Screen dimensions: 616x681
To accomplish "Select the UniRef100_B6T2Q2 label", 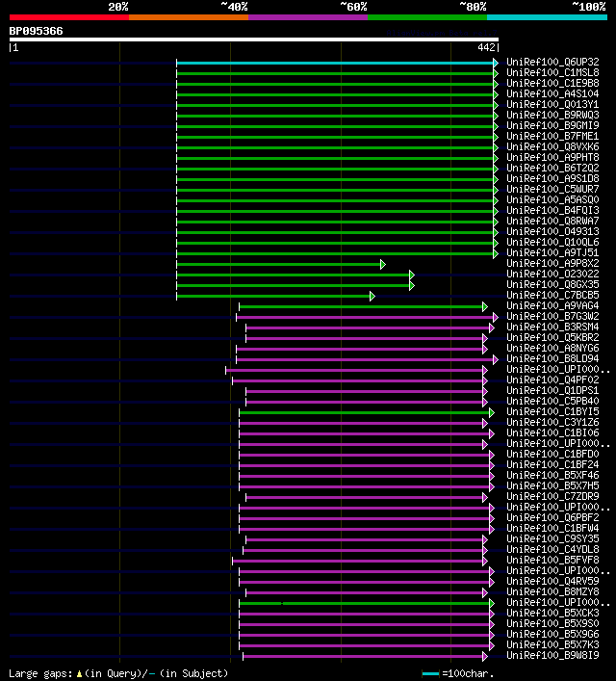I will [552, 168].
